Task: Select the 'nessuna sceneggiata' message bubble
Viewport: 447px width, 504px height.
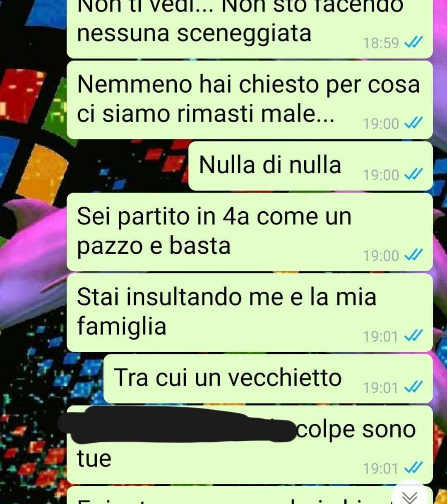Action: pos(250,29)
